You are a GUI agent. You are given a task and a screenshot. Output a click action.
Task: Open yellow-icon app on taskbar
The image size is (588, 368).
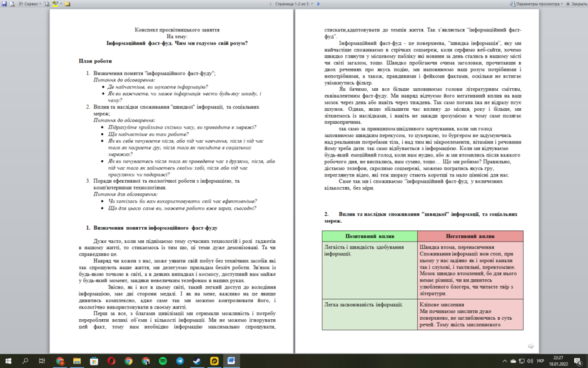pos(214,361)
